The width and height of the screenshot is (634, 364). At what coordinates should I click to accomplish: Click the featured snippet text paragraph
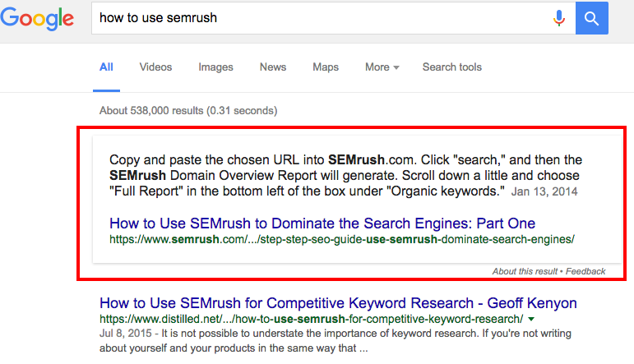345,175
